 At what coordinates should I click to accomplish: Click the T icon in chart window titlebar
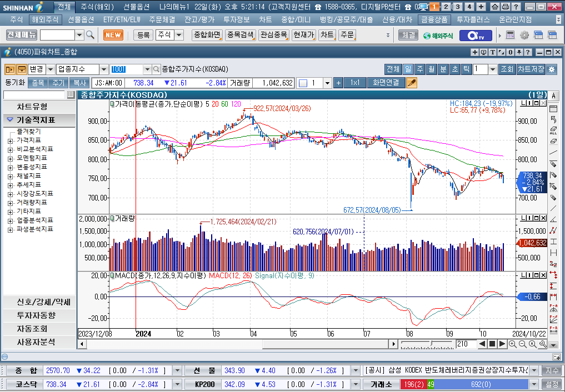493,52
